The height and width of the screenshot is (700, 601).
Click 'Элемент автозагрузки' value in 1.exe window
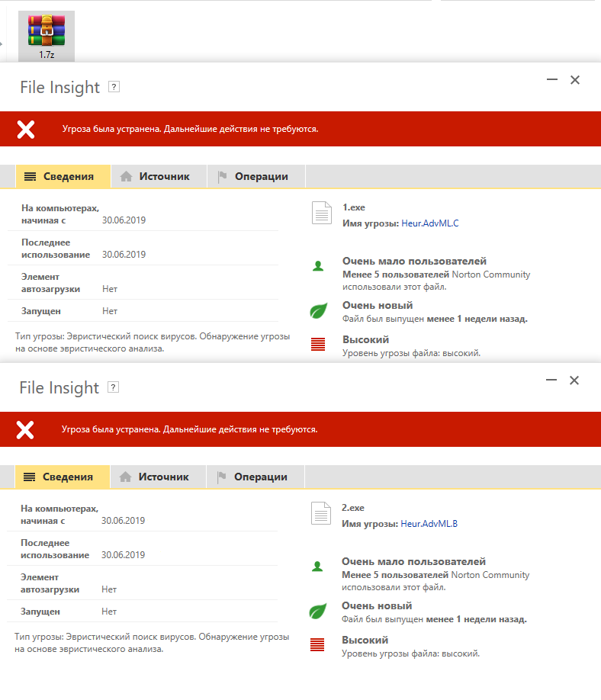point(110,289)
